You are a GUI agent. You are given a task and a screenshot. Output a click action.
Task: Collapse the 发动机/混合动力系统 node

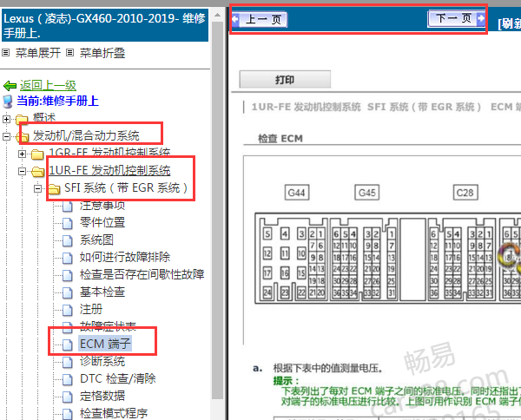(x=6, y=136)
